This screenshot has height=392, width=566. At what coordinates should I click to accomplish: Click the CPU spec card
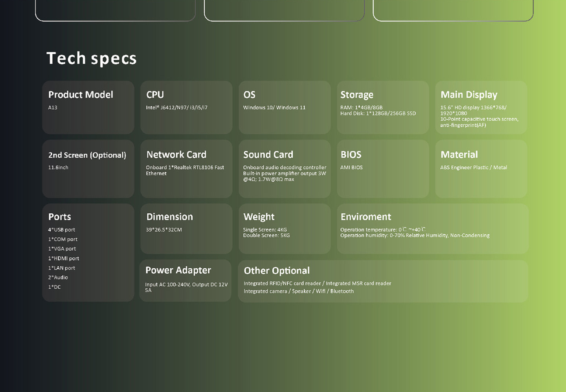(186, 107)
